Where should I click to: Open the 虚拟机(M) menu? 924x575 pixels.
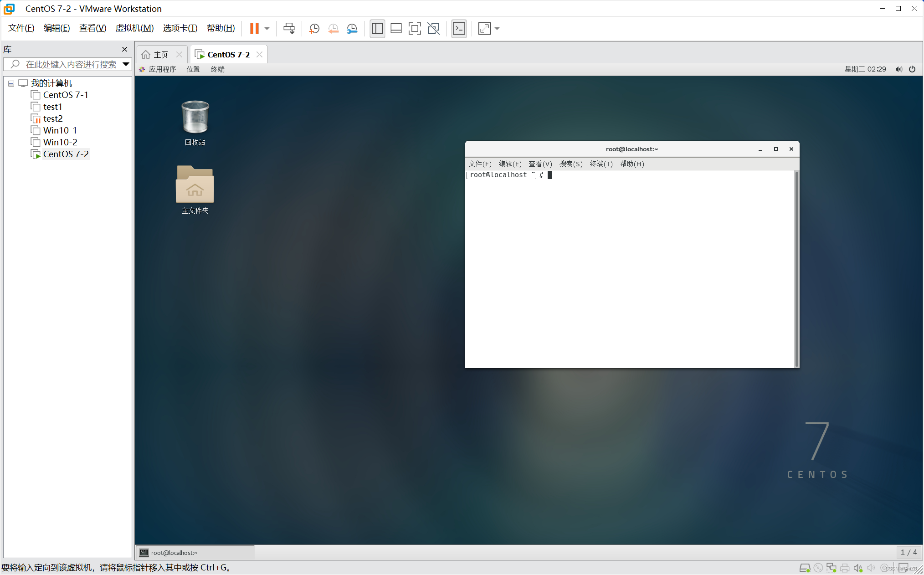[134, 28]
